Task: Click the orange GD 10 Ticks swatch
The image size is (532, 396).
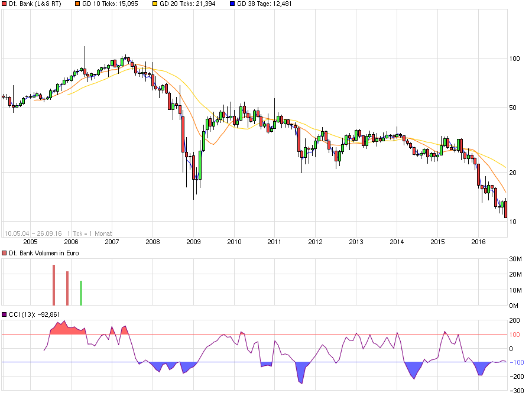Action: tap(77, 4)
